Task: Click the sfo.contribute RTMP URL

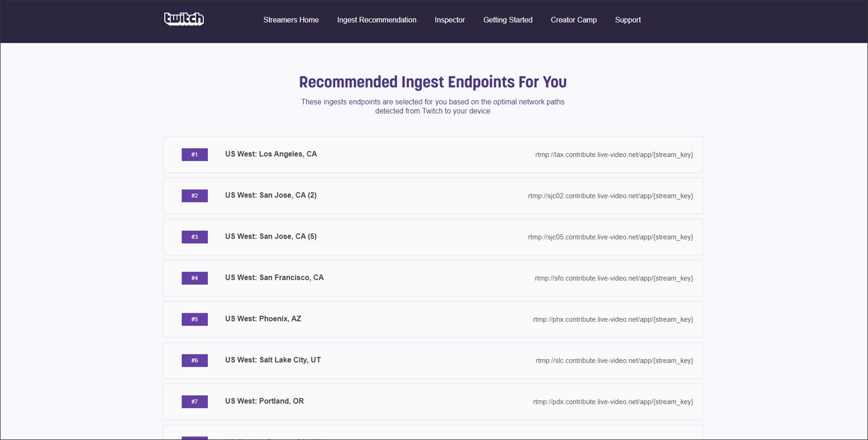Action: [x=614, y=279]
